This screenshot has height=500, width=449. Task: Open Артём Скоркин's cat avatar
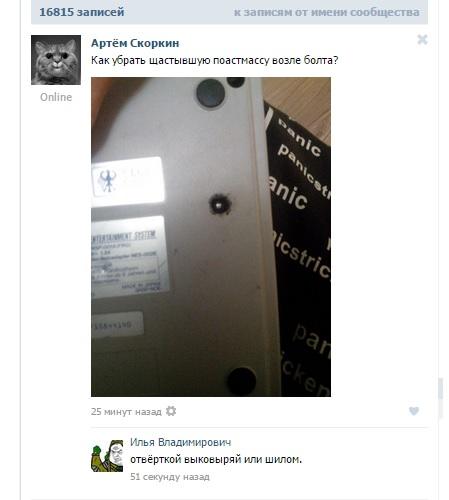point(56,60)
